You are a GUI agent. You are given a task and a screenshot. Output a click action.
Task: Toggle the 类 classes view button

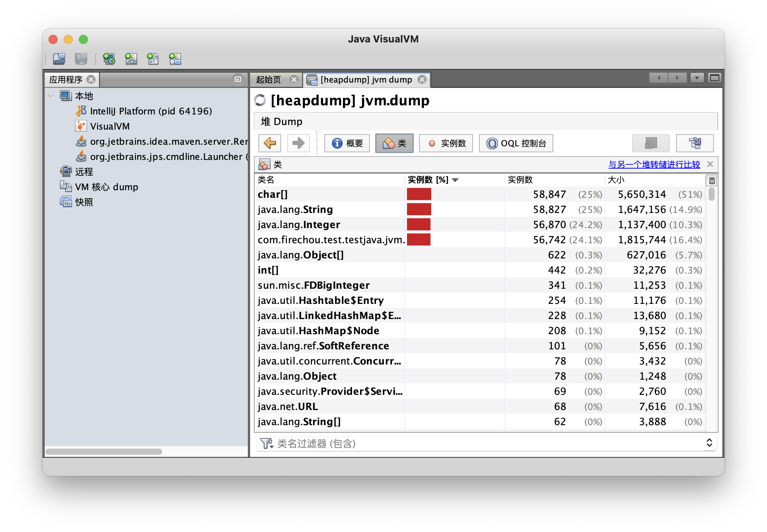(394, 143)
